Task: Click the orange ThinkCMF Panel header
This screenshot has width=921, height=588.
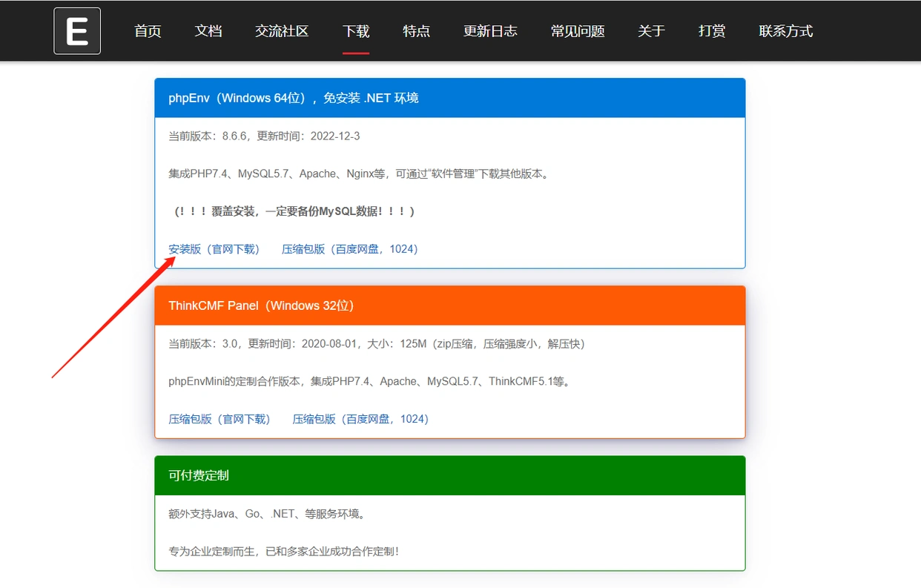Action: pos(449,305)
